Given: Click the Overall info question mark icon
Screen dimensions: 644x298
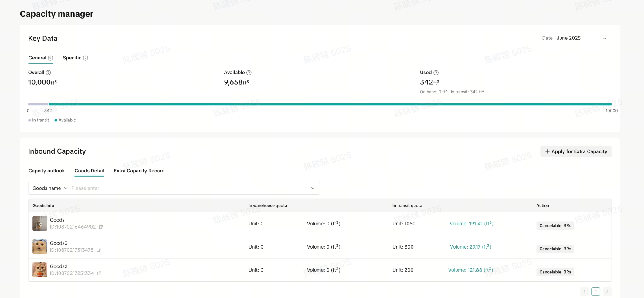Looking at the screenshot, I should click(48, 73).
